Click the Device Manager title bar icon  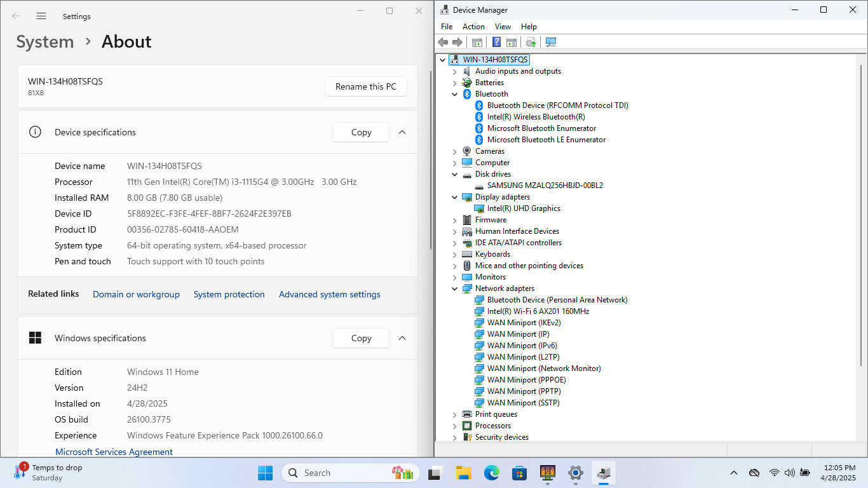(x=444, y=10)
